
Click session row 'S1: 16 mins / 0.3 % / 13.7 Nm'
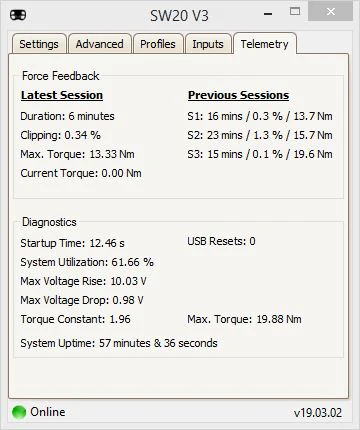[x=260, y=116]
